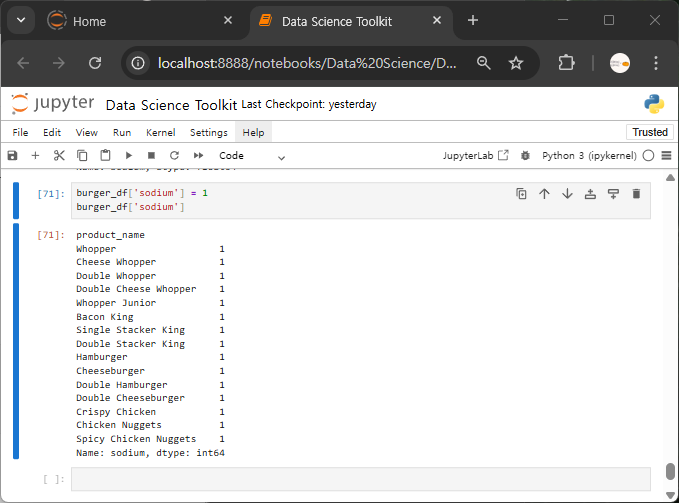Image resolution: width=679 pixels, height=503 pixels.
Task: Open the browser profile avatar
Action: (x=620, y=63)
